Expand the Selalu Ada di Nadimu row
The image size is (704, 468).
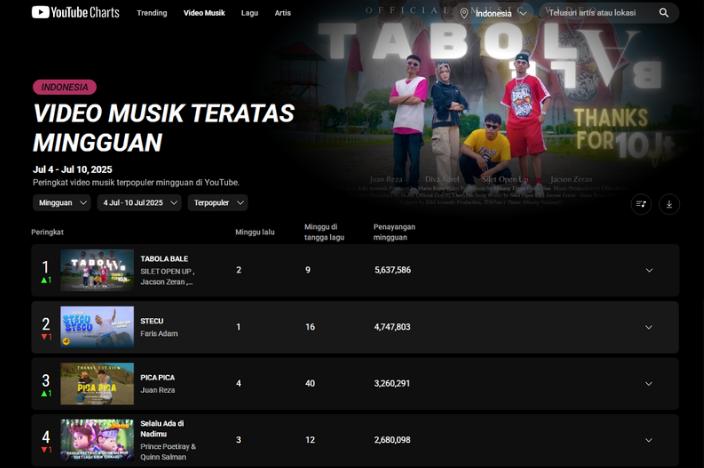pyautogui.click(x=649, y=440)
